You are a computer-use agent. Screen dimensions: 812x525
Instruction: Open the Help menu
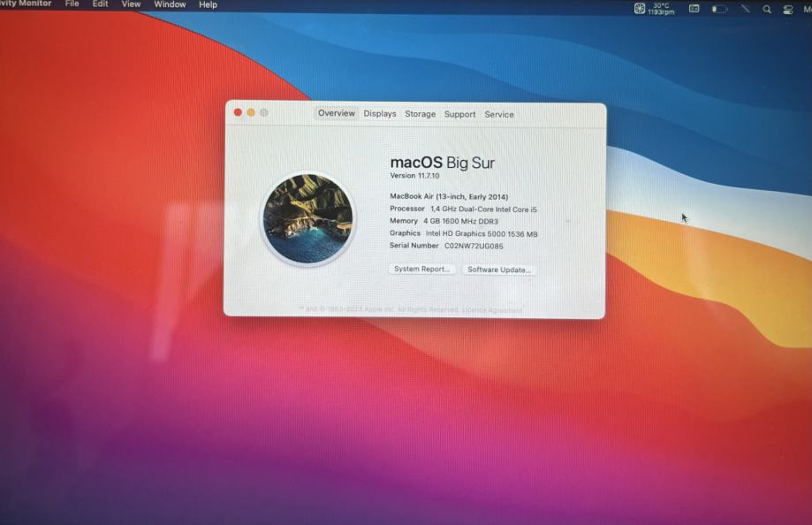pyautogui.click(x=208, y=4)
